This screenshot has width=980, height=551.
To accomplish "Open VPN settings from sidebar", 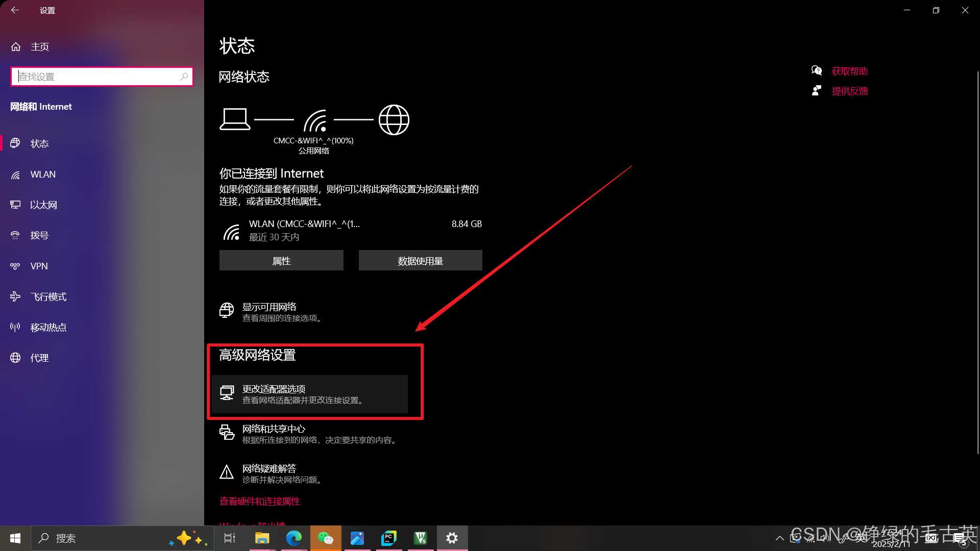I will [x=39, y=266].
